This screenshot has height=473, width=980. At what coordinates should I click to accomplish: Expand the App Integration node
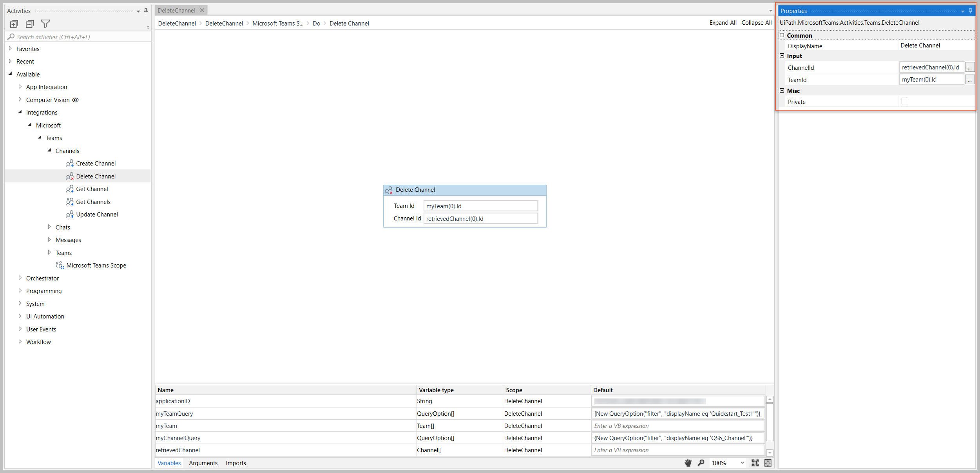pyautogui.click(x=20, y=87)
